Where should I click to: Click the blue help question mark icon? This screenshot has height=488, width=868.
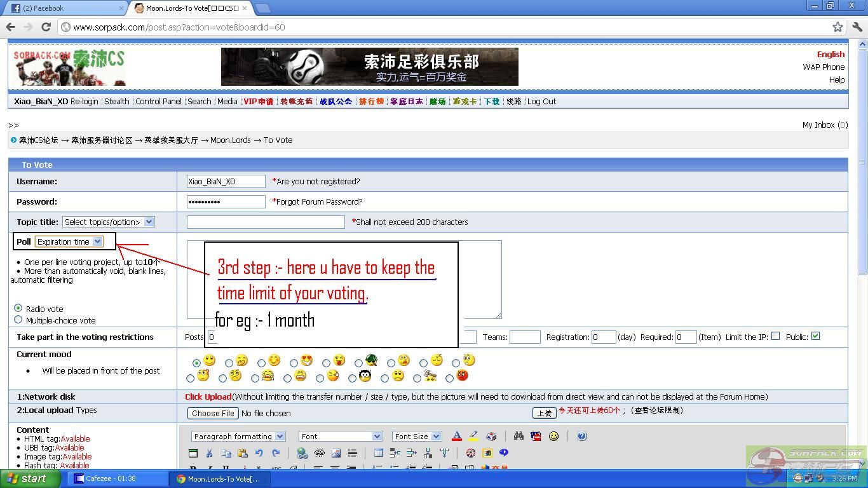point(582,437)
